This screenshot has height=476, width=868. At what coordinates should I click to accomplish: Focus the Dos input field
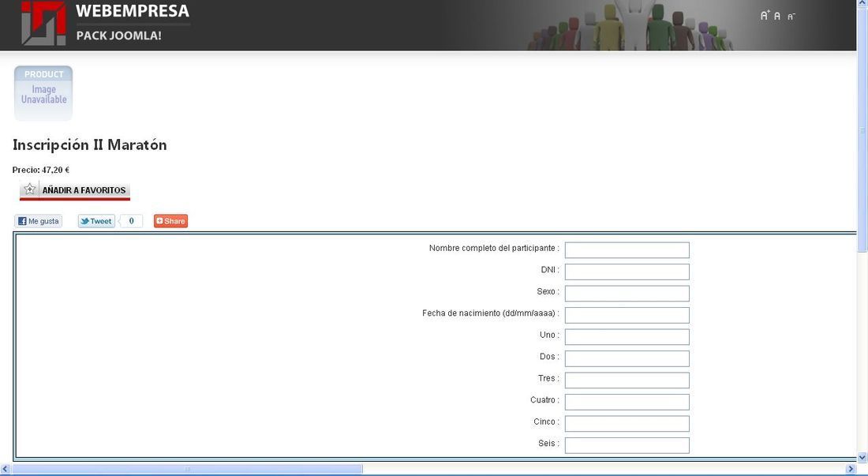(627, 358)
